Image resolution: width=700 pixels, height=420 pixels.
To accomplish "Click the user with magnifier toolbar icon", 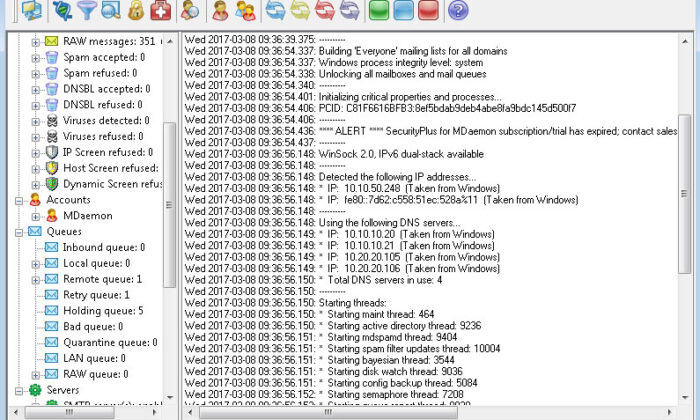I will point(190,10).
